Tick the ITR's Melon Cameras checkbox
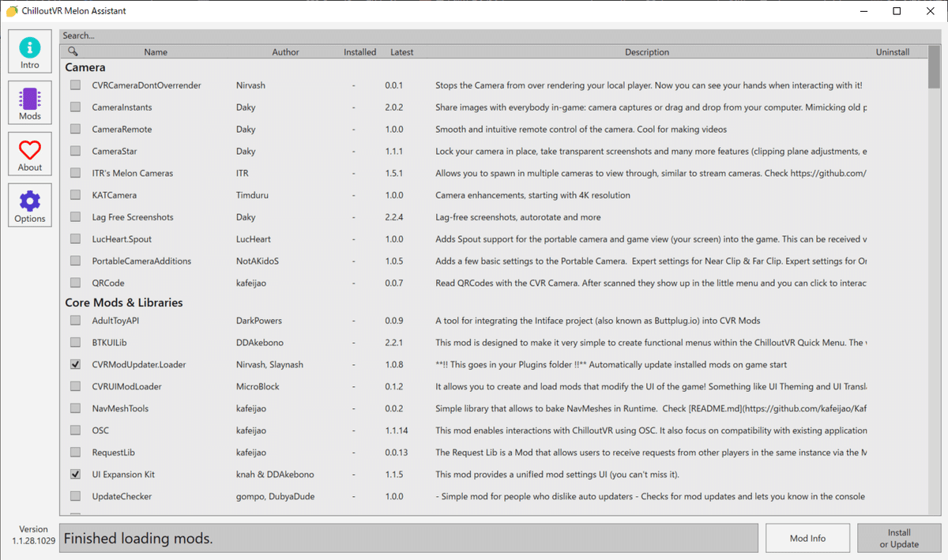Image resolution: width=948 pixels, height=560 pixels. click(75, 173)
